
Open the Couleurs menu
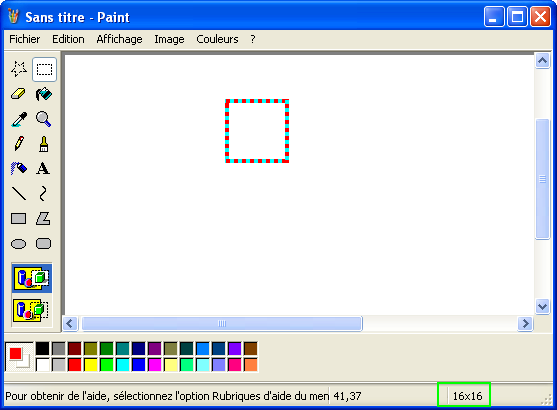[x=217, y=39]
